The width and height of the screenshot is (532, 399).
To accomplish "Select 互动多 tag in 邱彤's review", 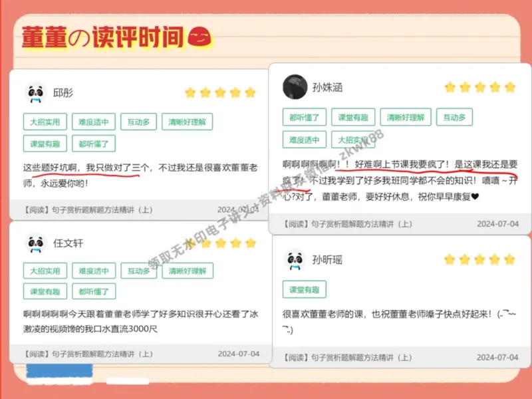I will [138, 122].
